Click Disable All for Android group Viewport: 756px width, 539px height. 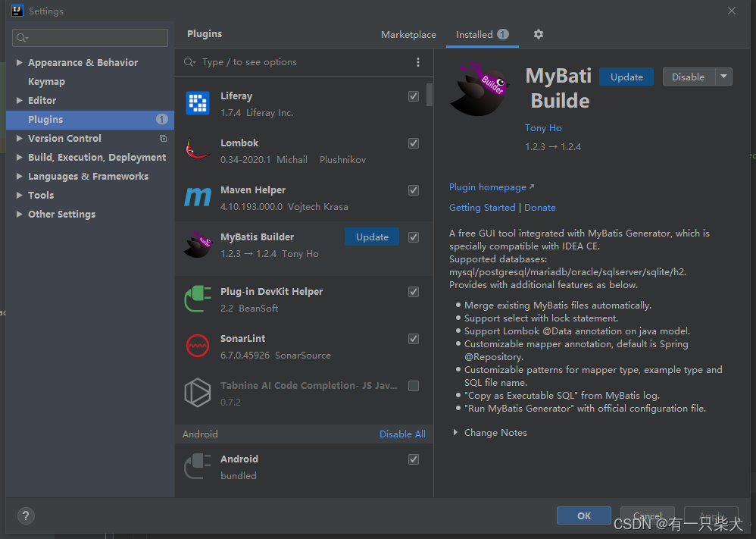point(402,434)
